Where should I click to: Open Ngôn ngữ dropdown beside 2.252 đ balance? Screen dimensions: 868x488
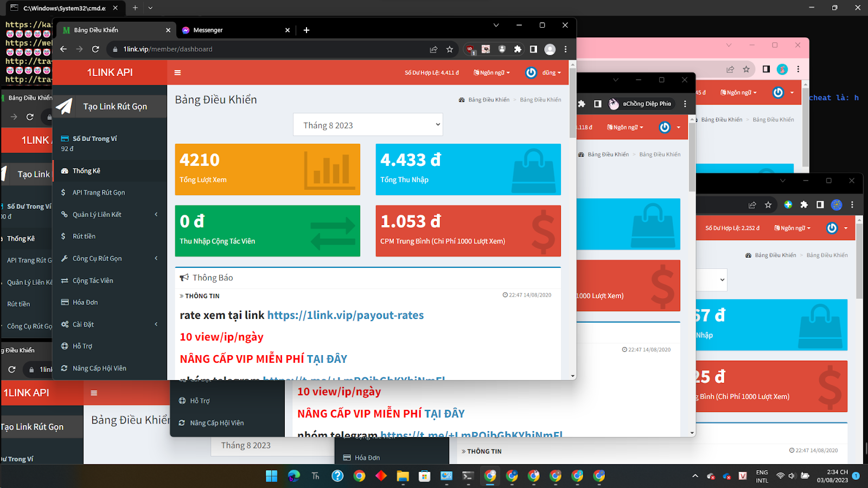coord(792,228)
